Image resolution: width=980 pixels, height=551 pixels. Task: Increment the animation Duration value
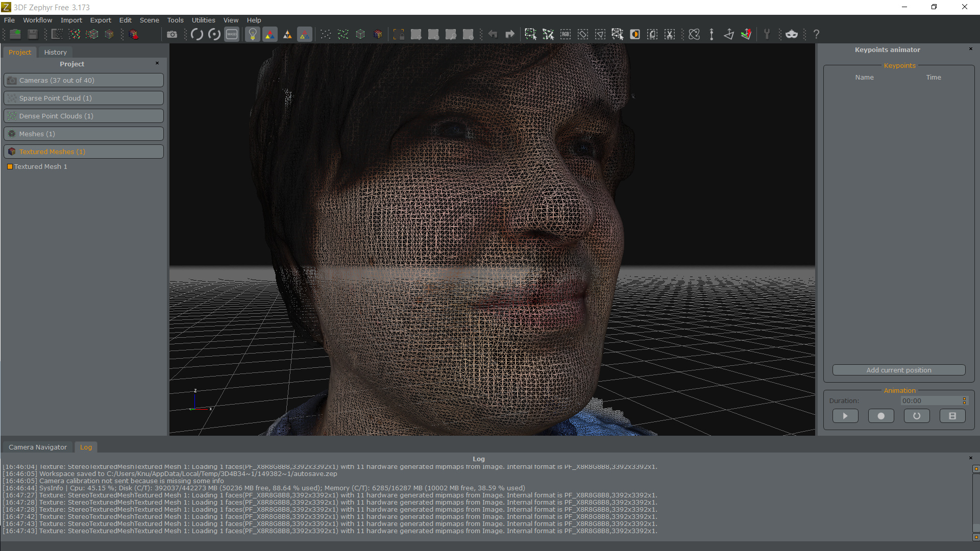964,398
